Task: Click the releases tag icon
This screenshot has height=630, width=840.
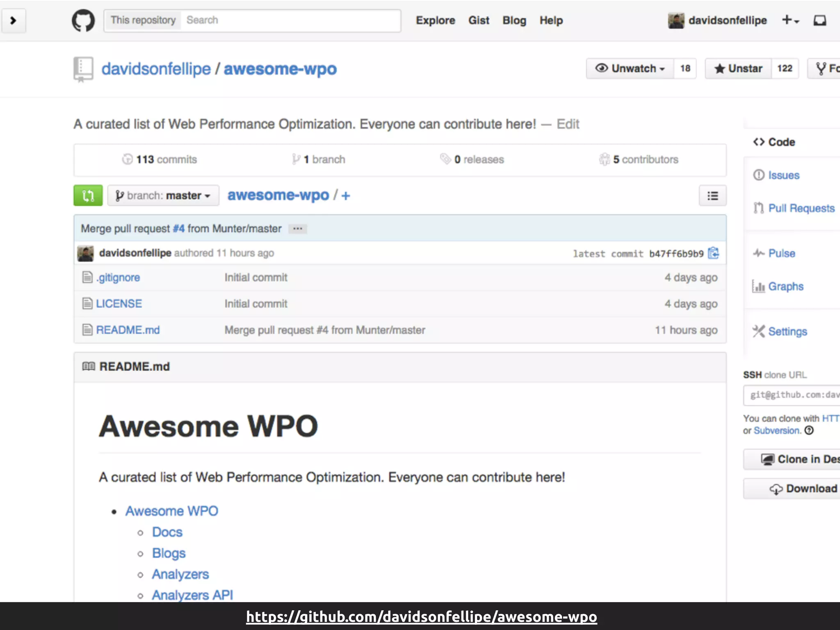Action: (445, 159)
